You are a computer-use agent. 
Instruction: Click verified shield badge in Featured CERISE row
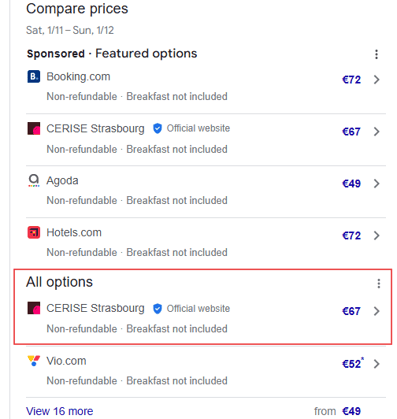[x=157, y=128]
